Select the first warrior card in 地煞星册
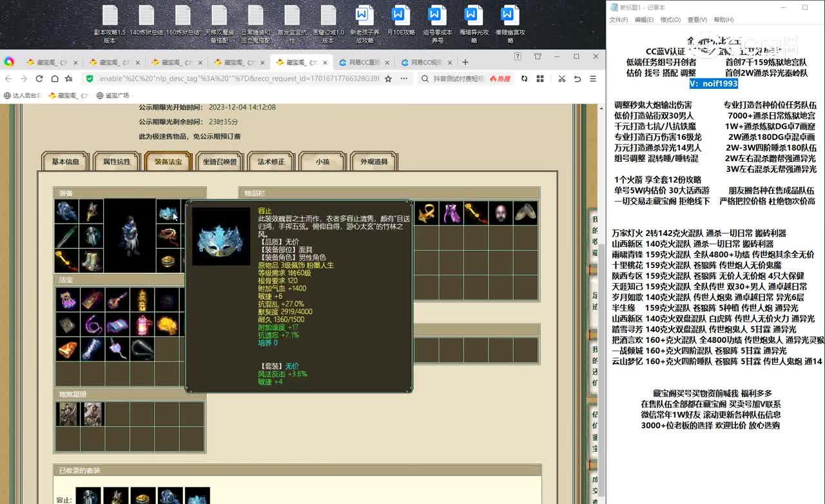This screenshot has width=825, height=504. [x=67, y=414]
